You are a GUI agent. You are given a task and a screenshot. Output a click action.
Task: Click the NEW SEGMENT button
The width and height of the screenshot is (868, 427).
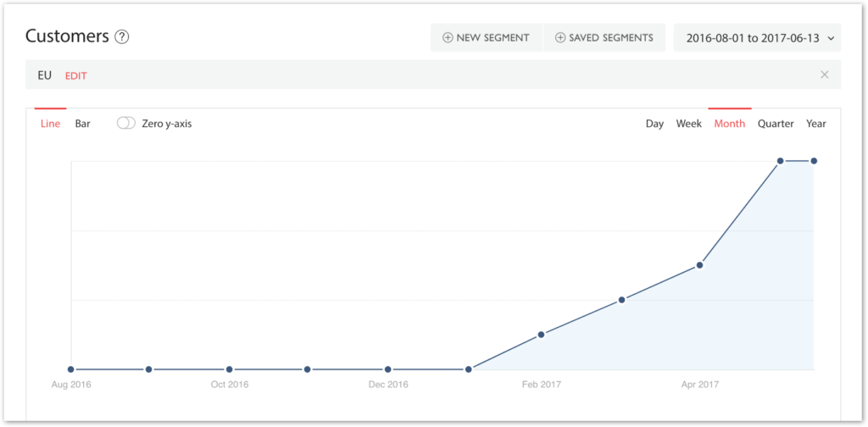click(x=487, y=37)
